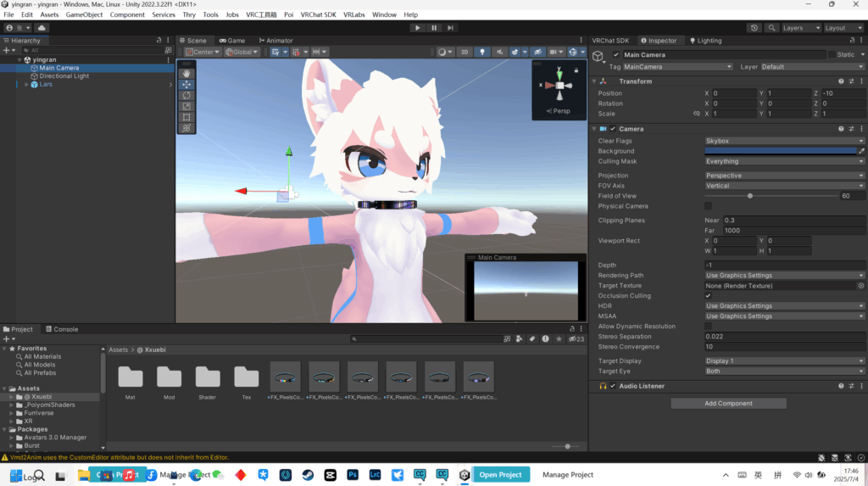Select the Hand view tool
This screenshot has height=486, width=868.
tap(186, 73)
